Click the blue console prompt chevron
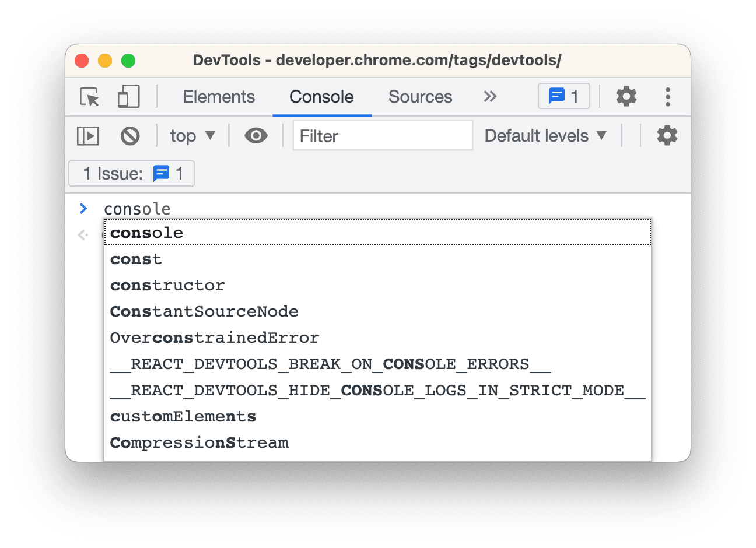Viewport: 756px width, 548px height. 83,208
